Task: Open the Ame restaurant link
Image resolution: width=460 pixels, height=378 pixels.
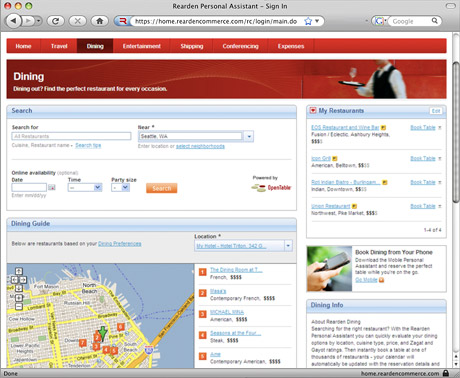Action: click(215, 354)
